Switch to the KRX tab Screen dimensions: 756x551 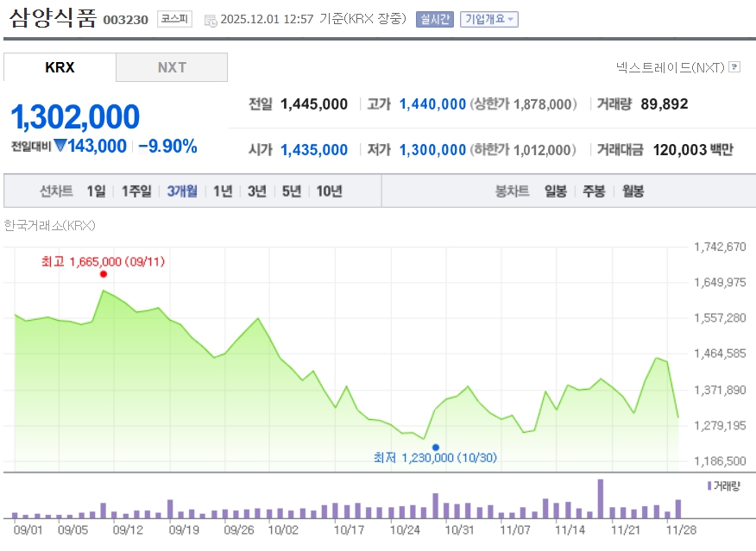coord(60,67)
